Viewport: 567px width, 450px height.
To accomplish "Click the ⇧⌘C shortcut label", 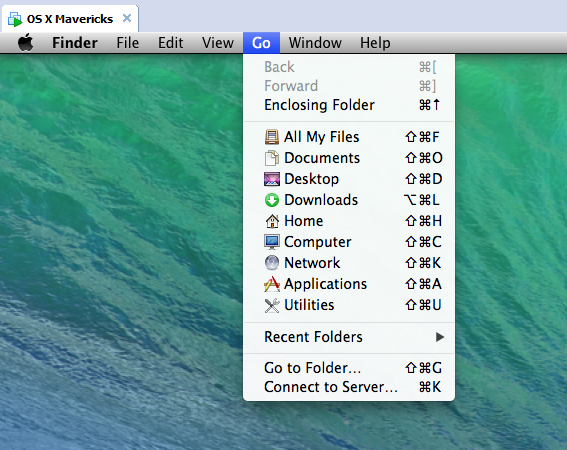I will tap(423, 242).
